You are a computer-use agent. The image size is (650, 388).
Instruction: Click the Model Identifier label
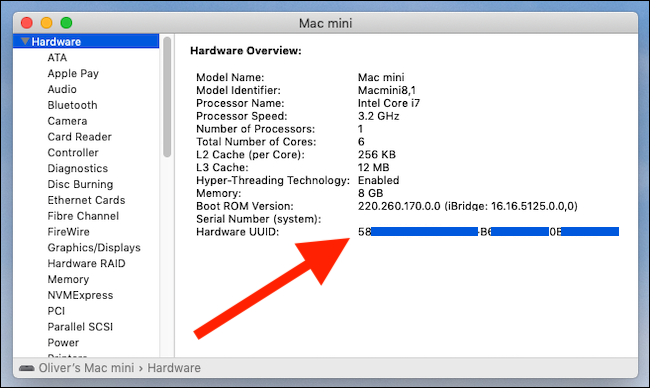coord(238,90)
